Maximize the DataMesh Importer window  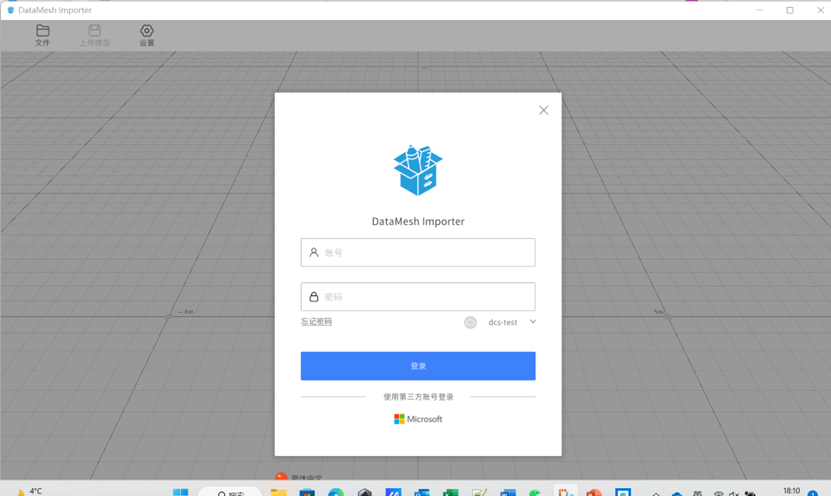789,10
